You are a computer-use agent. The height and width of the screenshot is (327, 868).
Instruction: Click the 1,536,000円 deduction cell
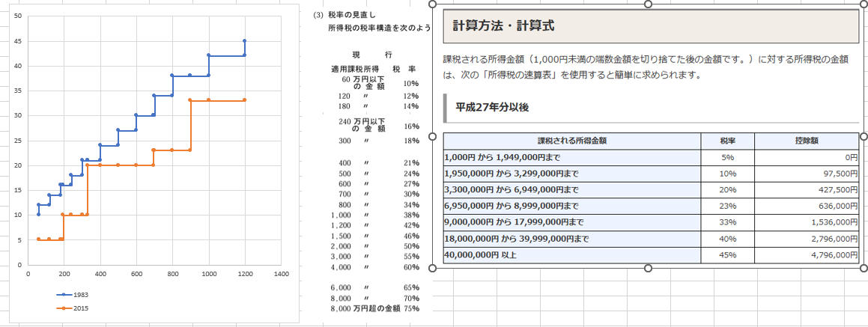point(806,222)
